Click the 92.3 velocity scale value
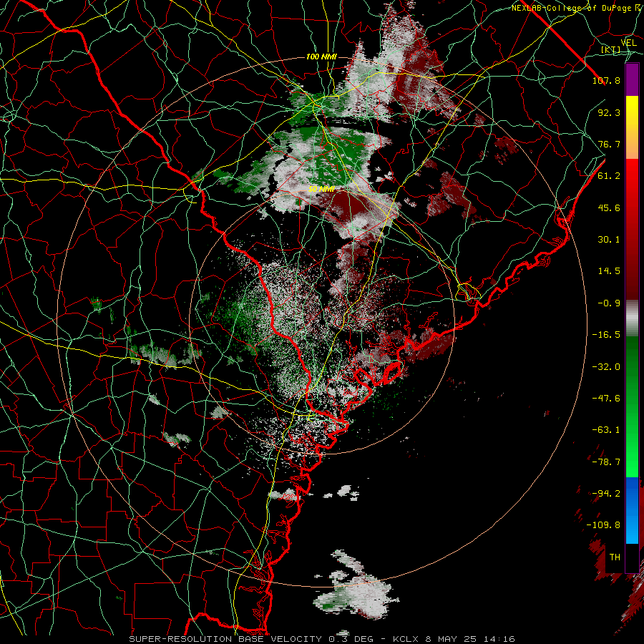Image resolution: width=644 pixels, height=644 pixels. coord(609,112)
